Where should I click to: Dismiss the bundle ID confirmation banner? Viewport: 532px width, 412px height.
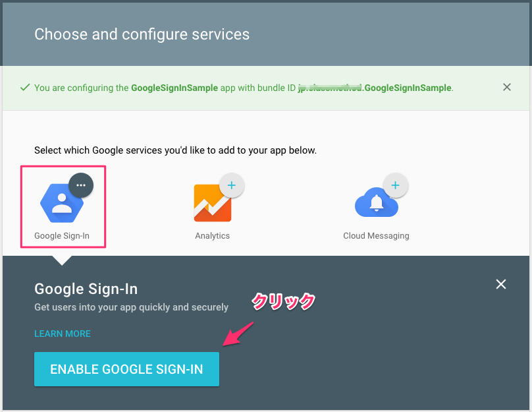507,86
